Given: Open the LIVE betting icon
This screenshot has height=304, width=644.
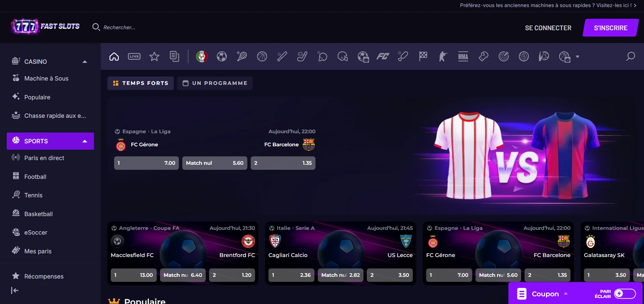Looking at the screenshot, I should pos(134,56).
